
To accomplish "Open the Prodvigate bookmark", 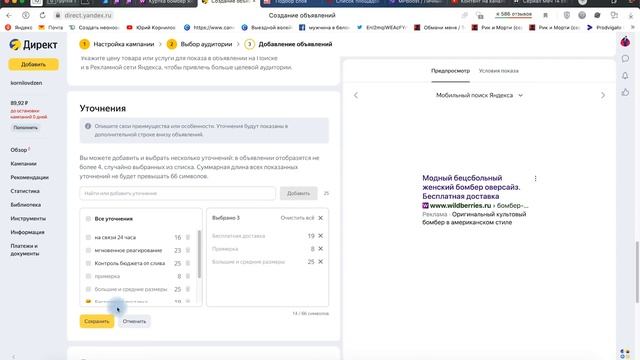I will point(604,28).
